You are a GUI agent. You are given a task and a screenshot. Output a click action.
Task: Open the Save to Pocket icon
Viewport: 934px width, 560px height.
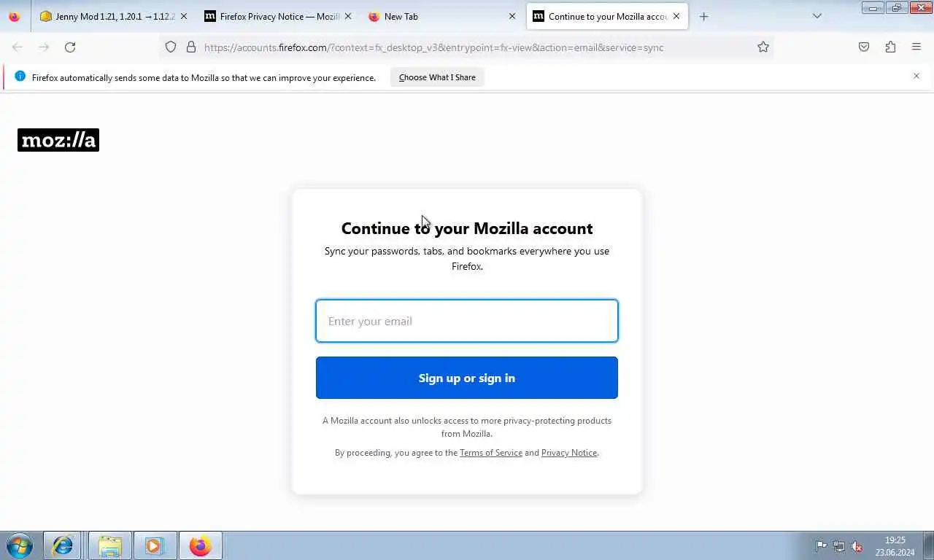click(x=864, y=47)
